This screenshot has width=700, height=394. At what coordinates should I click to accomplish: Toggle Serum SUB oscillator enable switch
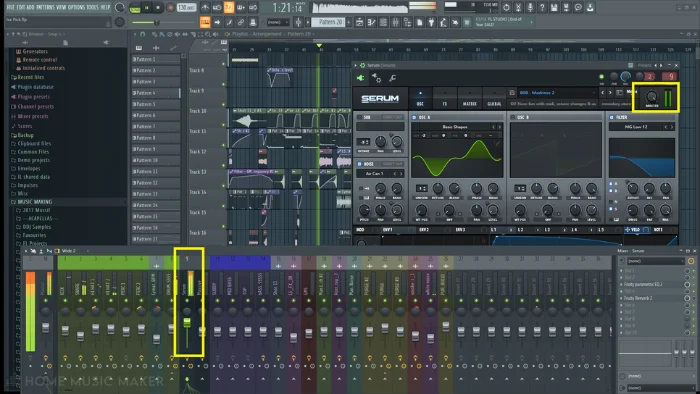pyautogui.click(x=359, y=117)
